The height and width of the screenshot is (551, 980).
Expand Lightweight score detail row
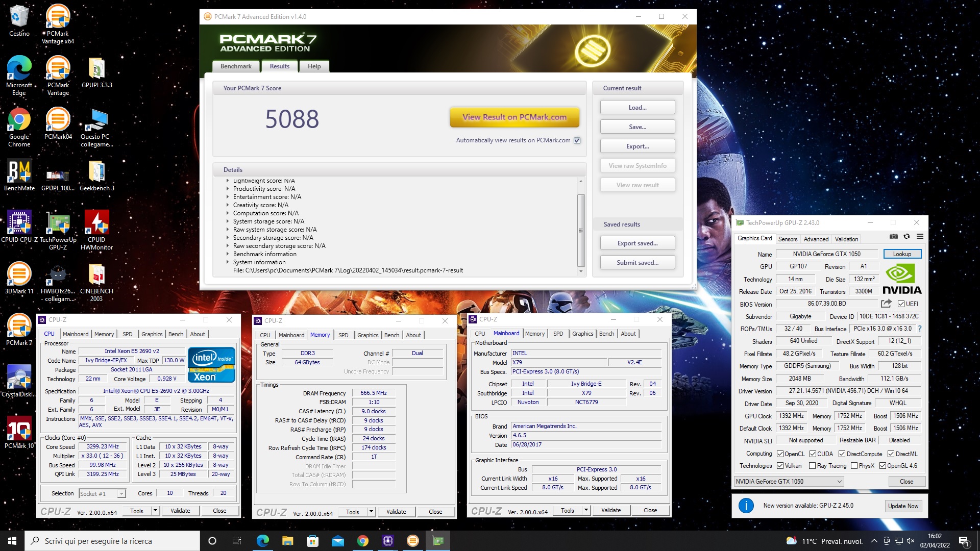coord(228,181)
